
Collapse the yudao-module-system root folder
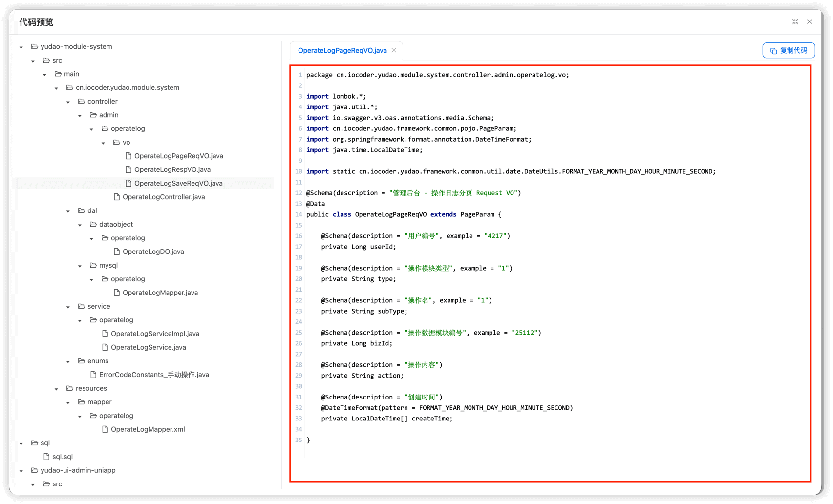21,47
